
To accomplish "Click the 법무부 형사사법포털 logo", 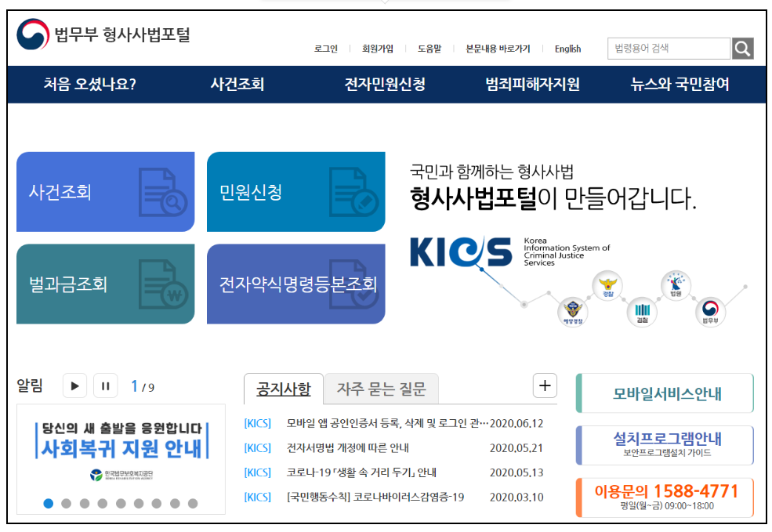I will 103,34.
